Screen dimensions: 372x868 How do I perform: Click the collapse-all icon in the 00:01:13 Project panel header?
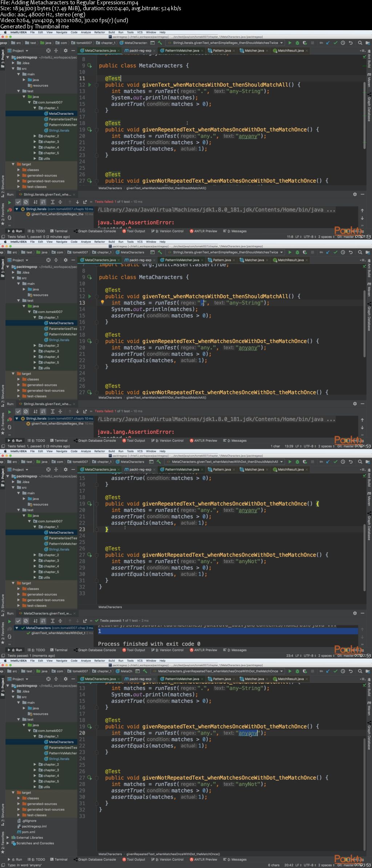56,51
